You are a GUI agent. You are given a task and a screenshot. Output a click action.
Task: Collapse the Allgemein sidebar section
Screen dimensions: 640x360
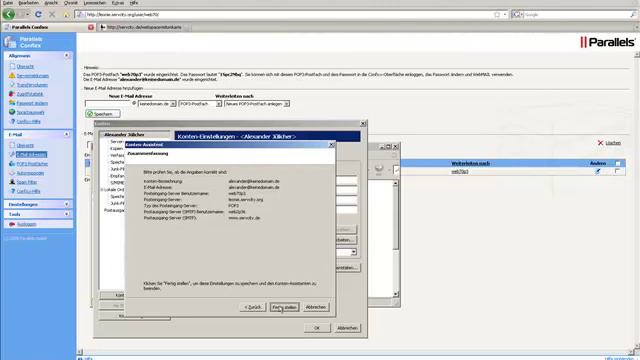(67, 56)
